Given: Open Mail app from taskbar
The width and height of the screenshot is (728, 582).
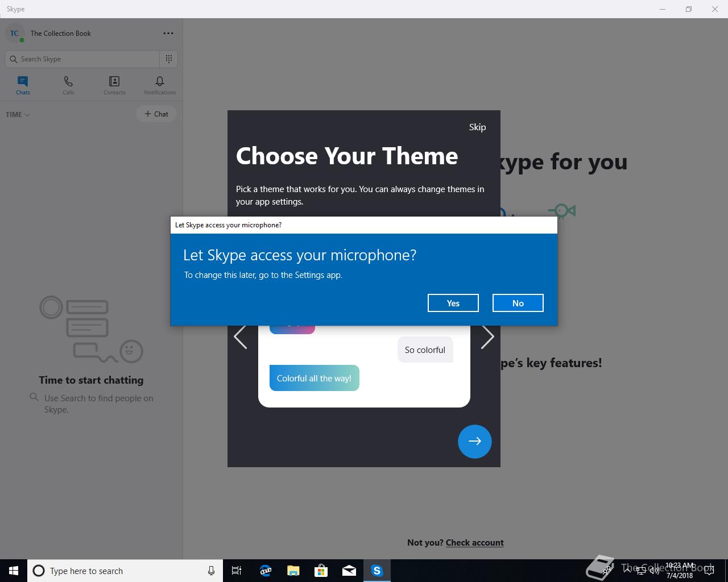Looking at the screenshot, I should click(x=349, y=571).
